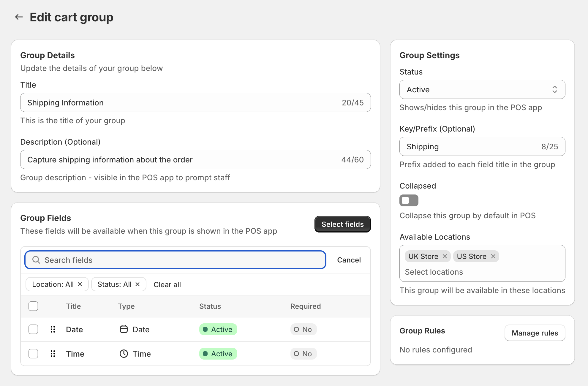The height and width of the screenshot is (386, 588).
Task: Open the Status dropdown showing Active
Action: pyautogui.click(x=482, y=89)
